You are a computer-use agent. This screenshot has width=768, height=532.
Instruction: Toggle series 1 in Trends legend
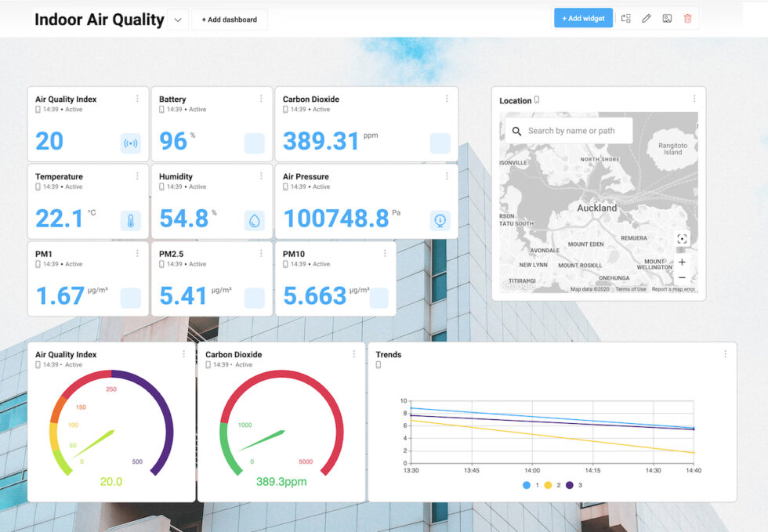coord(527,485)
